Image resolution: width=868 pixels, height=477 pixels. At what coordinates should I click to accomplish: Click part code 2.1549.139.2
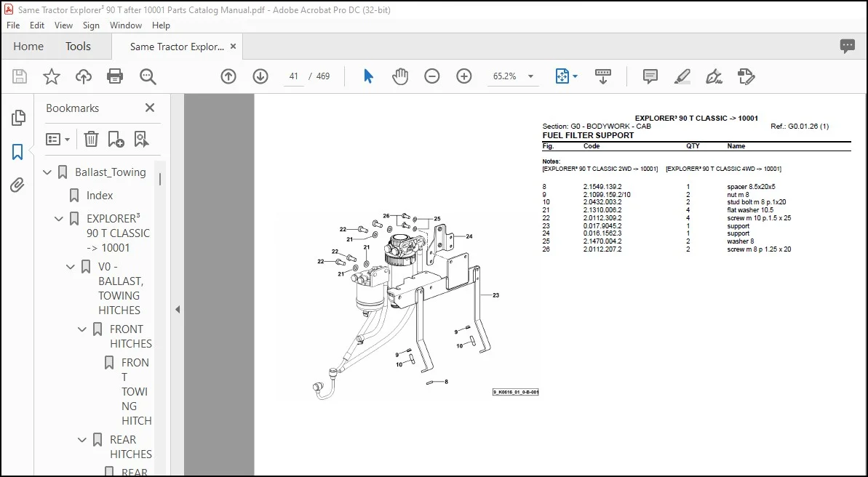tap(602, 187)
